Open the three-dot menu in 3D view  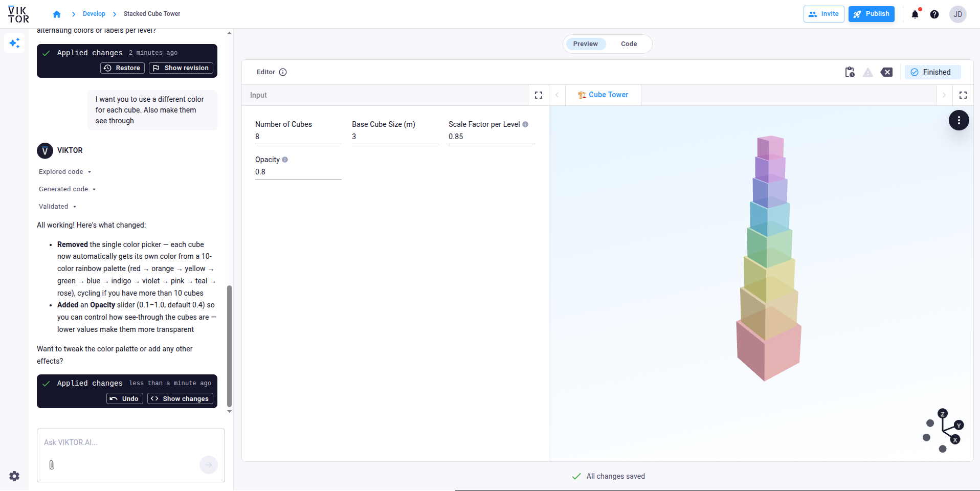click(959, 120)
